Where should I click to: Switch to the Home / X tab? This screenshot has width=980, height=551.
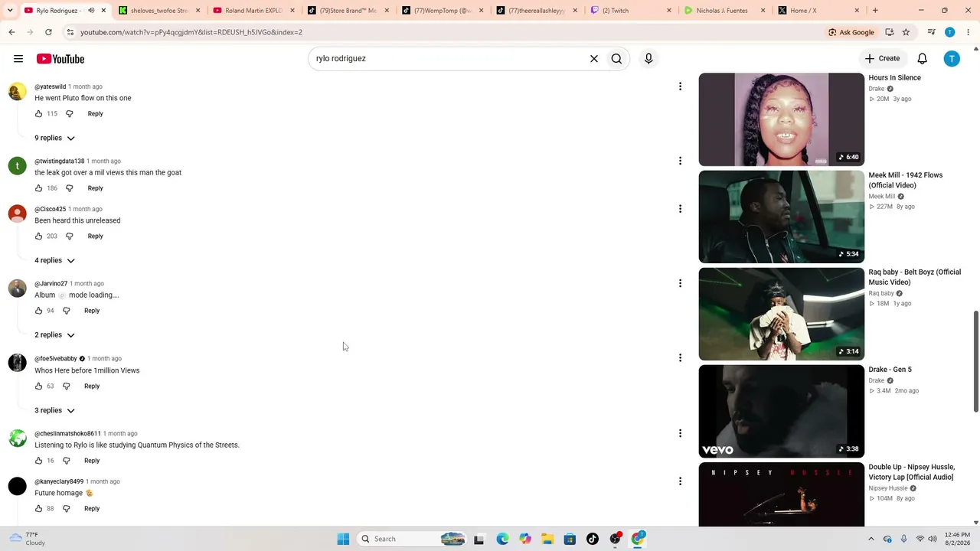pos(820,11)
